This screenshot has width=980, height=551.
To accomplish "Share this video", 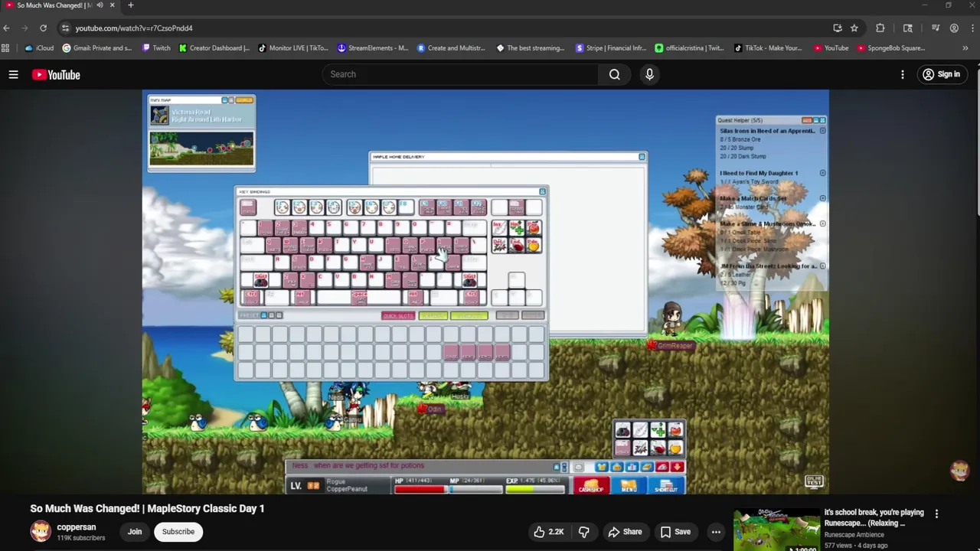I will pyautogui.click(x=625, y=532).
